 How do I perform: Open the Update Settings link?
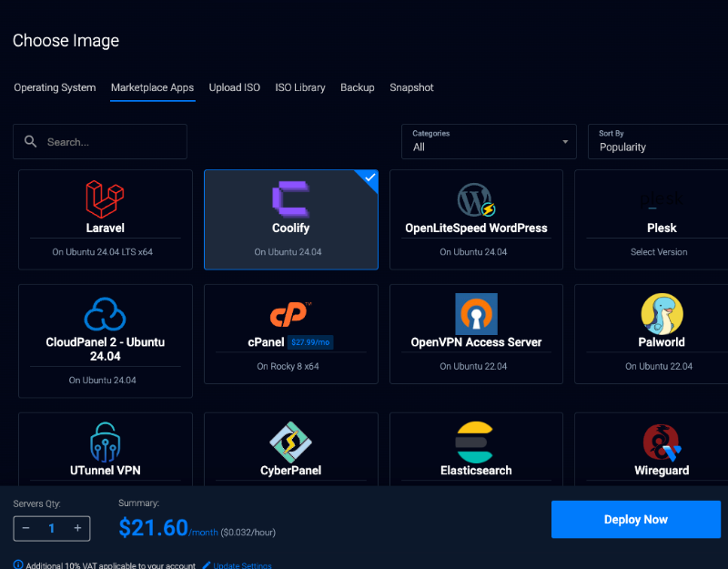(242, 565)
